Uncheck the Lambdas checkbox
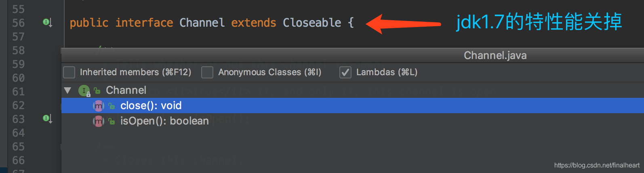This screenshot has width=644, height=173. click(345, 72)
